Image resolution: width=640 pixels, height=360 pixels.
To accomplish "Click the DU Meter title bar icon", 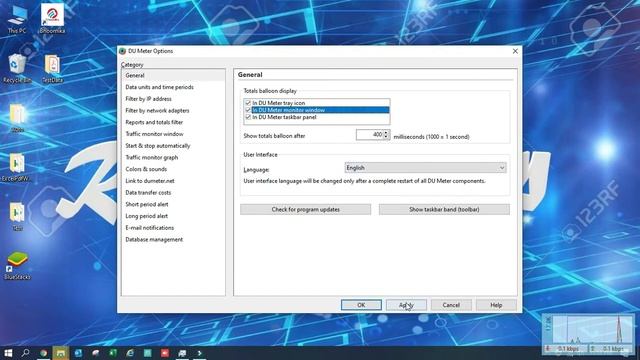I will (122, 51).
